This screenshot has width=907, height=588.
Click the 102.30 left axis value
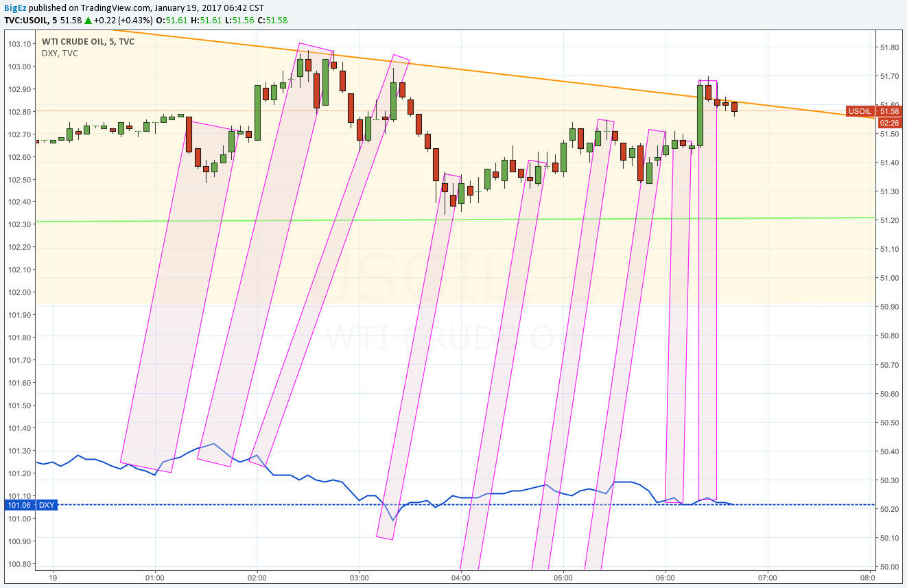[20, 224]
